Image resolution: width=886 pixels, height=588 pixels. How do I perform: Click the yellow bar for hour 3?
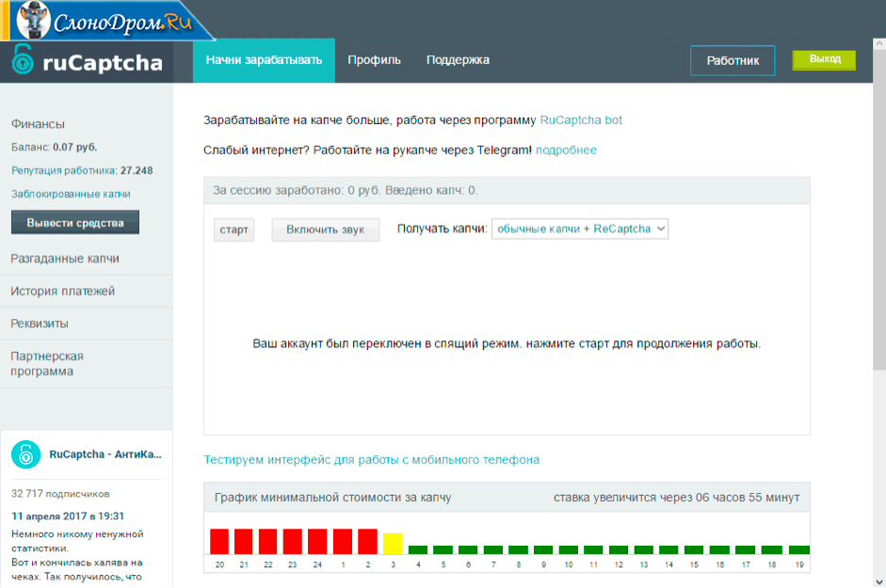click(x=393, y=544)
